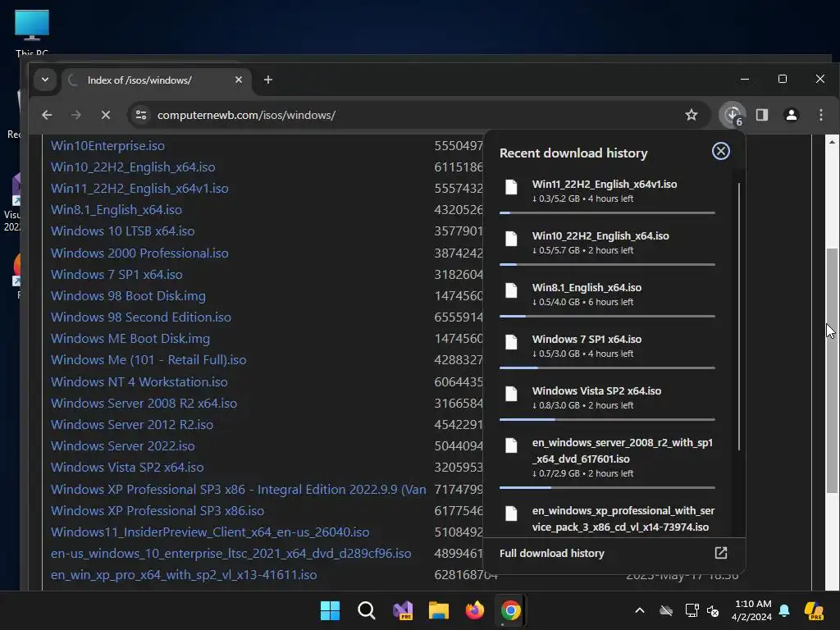Click the address bar URL

pyautogui.click(x=246, y=115)
